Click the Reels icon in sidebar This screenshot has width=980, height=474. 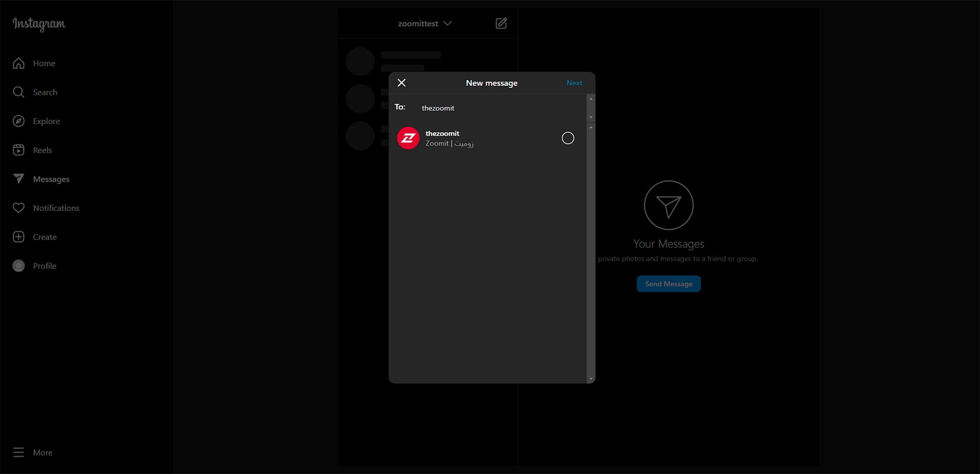pyautogui.click(x=18, y=150)
